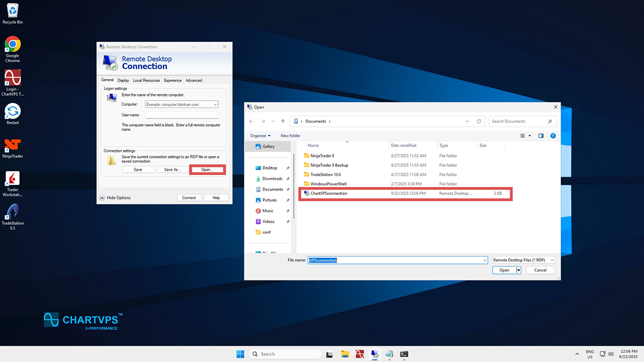Screen dimensions: 644x362
Task: Open the Local Resources tab
Action: coord(146,80)
